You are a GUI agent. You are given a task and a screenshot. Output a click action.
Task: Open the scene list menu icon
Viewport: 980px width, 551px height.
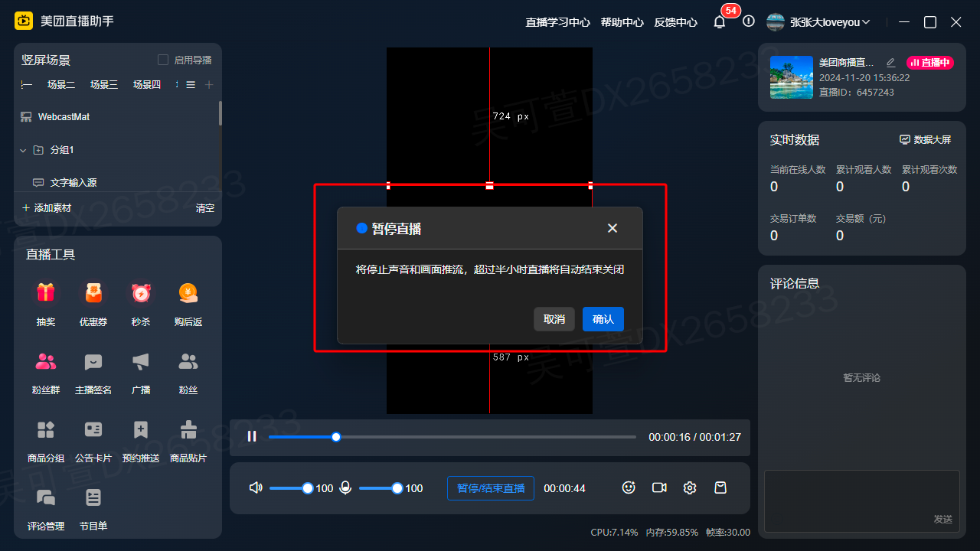click(x=191, y=85)
